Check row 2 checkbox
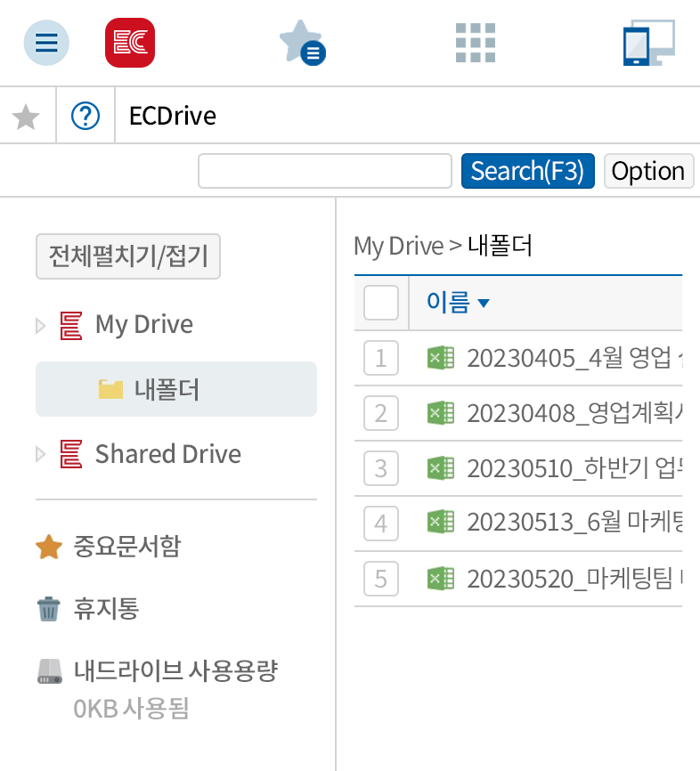 click(381, 413)
